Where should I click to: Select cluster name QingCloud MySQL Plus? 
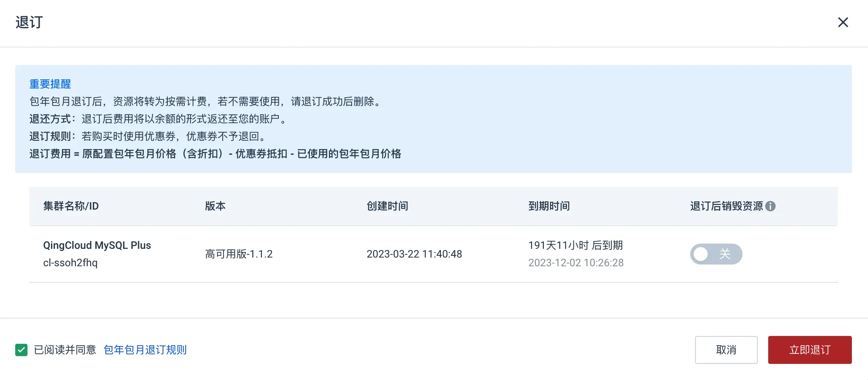coord(97,245)
